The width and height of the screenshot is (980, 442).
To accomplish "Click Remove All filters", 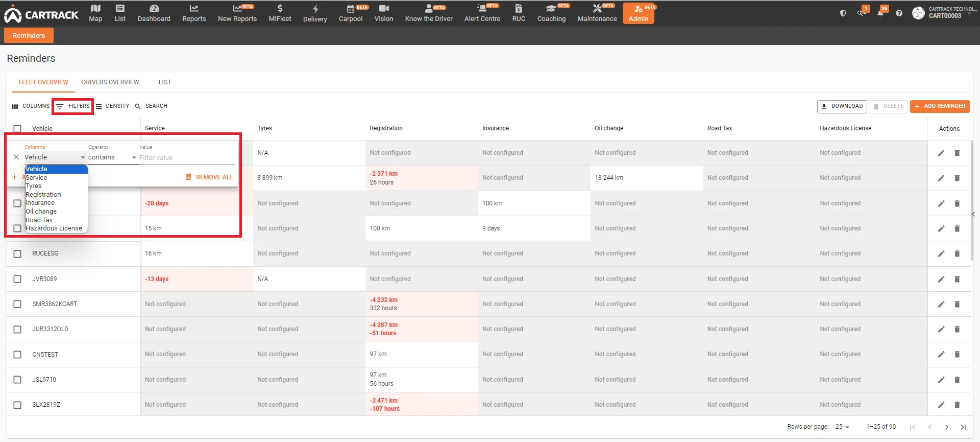I will coord(209,177).
